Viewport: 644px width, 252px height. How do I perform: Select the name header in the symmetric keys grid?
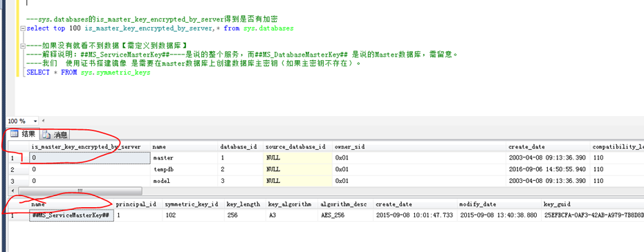[x=72, y=204]
